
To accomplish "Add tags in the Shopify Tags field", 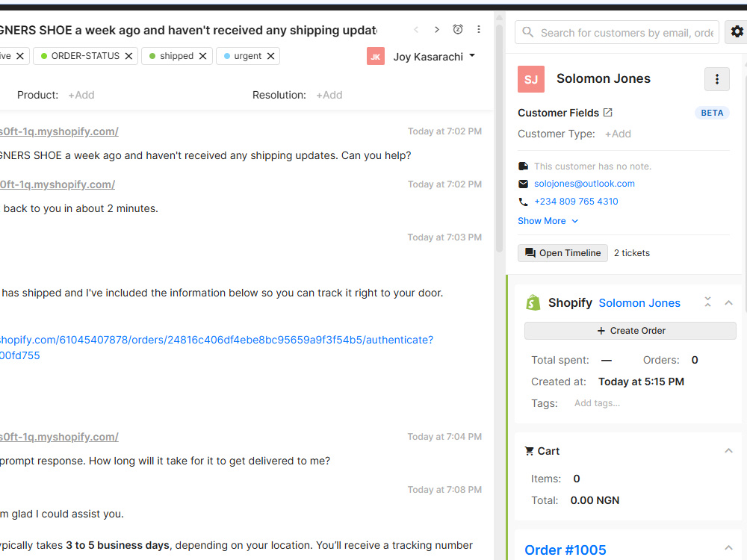I will coord(597,403).
